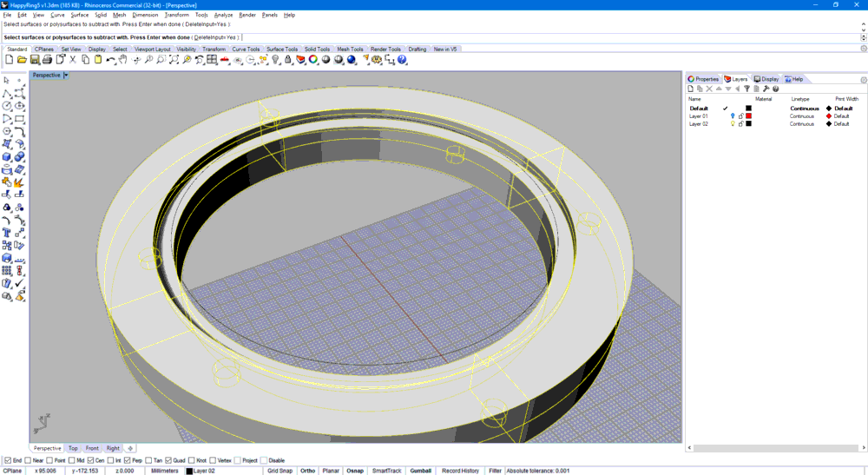Click the blue Help question mark toolbar icon
Viewport: 868px width, 475px height.
click(x=402, y=60)
